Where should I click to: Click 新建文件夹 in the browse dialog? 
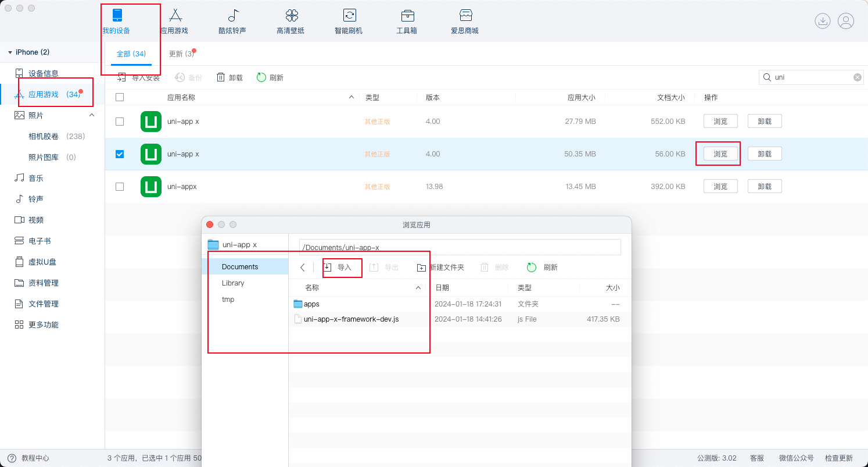440,268
